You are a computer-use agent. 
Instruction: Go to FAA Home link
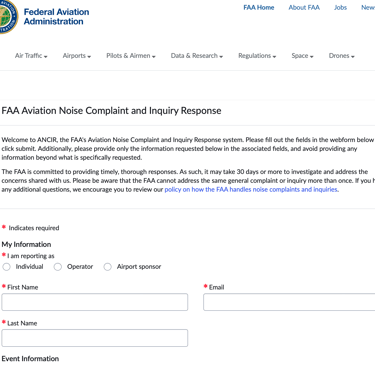259,7
